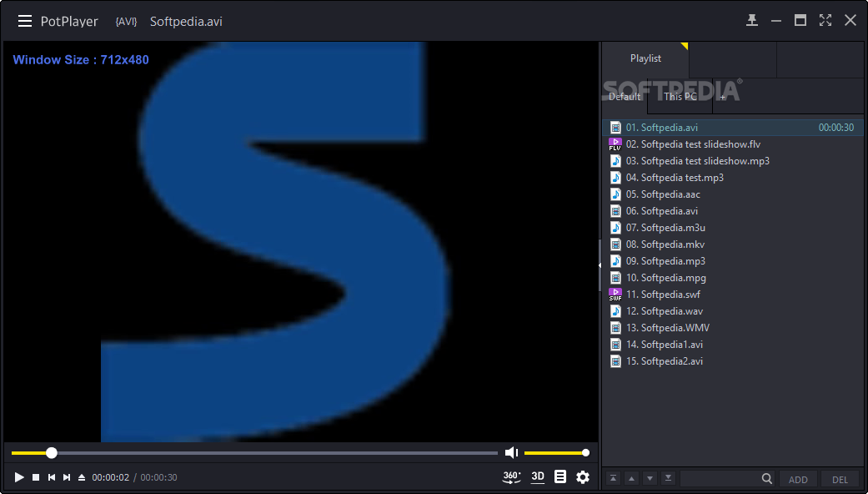This screenshot has width=868, height=494.
Task: Select 01. Softpedia.avi in playlist
Action: pos(732,128)
